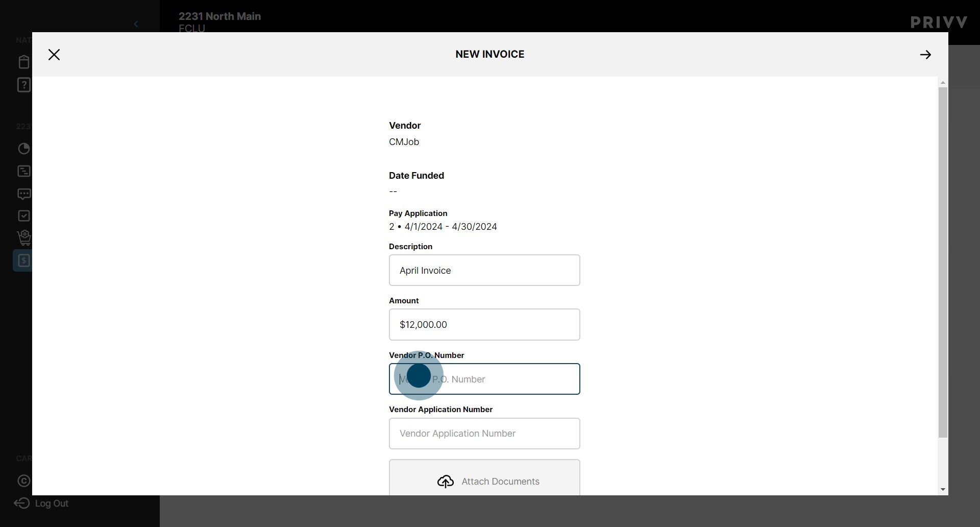This screenshot has height=527, width=980.
Task: Open help question mark icon in sidebar
Action: click(24, 85)
